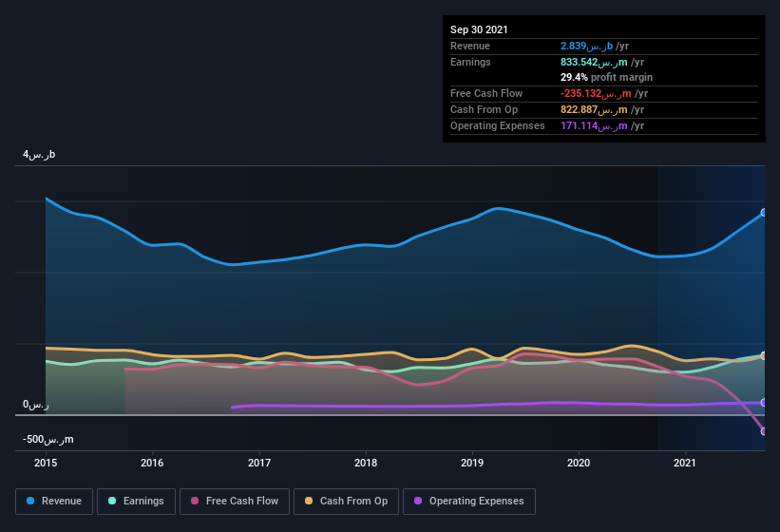Image resolution: width=780 pixels, height=532 pixels.
Task: Click the zero y-axis label
Action: coord(36,404)
